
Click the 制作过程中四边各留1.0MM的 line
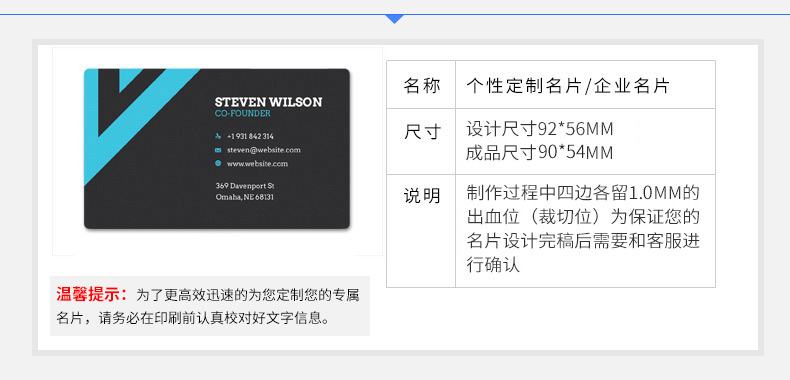pos(583,193)
